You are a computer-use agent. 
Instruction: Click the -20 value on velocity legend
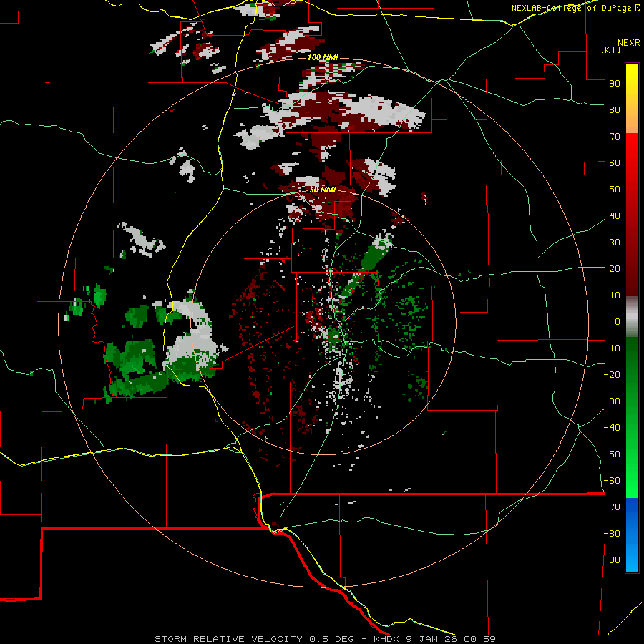(x=612, y=374)
